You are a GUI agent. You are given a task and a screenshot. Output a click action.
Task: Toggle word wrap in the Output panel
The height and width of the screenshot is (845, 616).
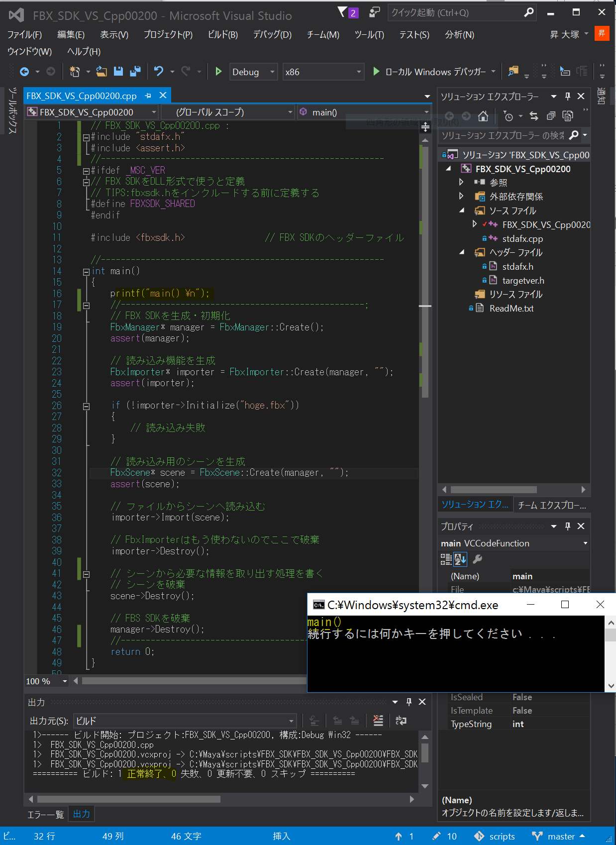point(401,721)
